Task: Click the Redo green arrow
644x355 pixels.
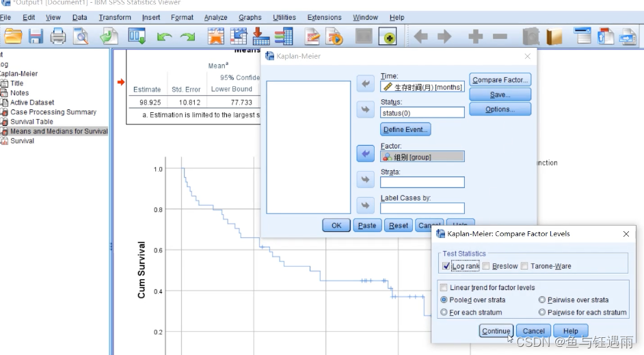Action: (x=188, y=37)
